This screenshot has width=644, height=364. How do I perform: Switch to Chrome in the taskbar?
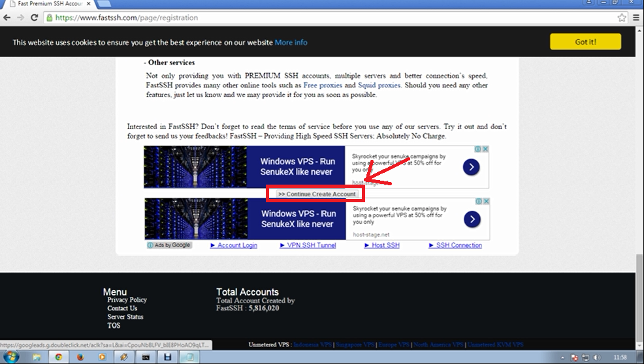(x=59, y=357)
